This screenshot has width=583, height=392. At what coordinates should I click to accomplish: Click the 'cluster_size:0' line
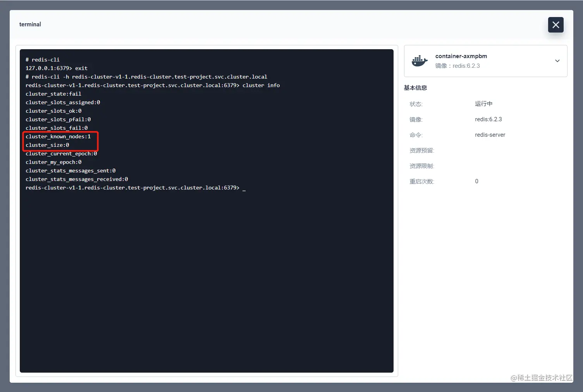47,145
